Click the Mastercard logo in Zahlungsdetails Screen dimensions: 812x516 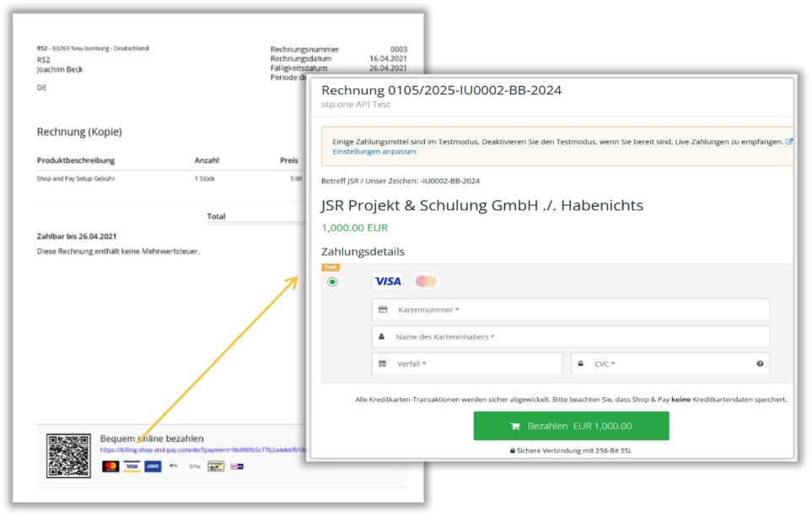point(426,282)
